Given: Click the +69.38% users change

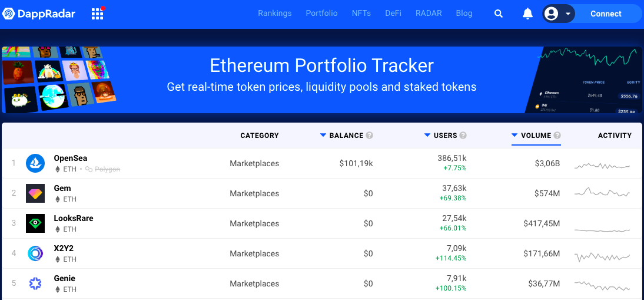Looking at the screenshot, I should coord(453,199).
